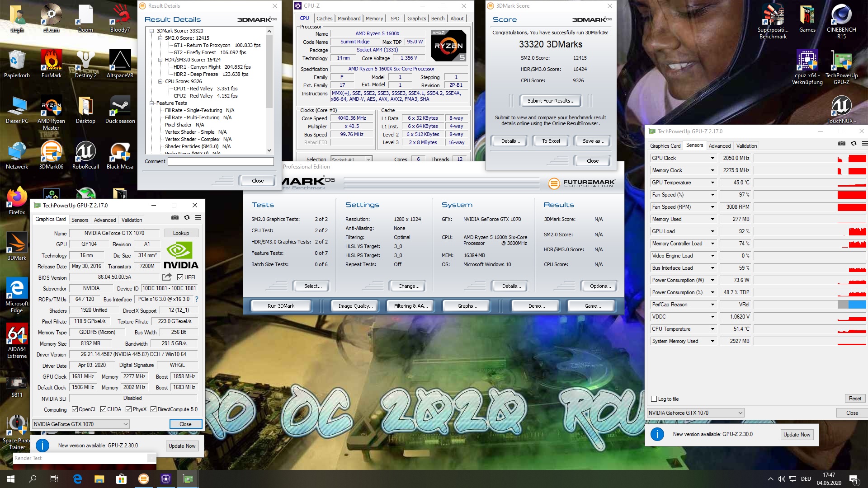Toggle the PhysX computing checkbox
Viewport: 868px width, 488px height.
128,409
